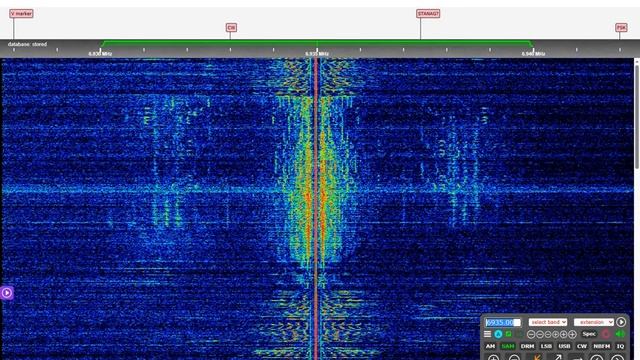Viewport: 640px width, 360px height.
Task: Open the hamburger menu in control panel
Action: coord(487,334)
